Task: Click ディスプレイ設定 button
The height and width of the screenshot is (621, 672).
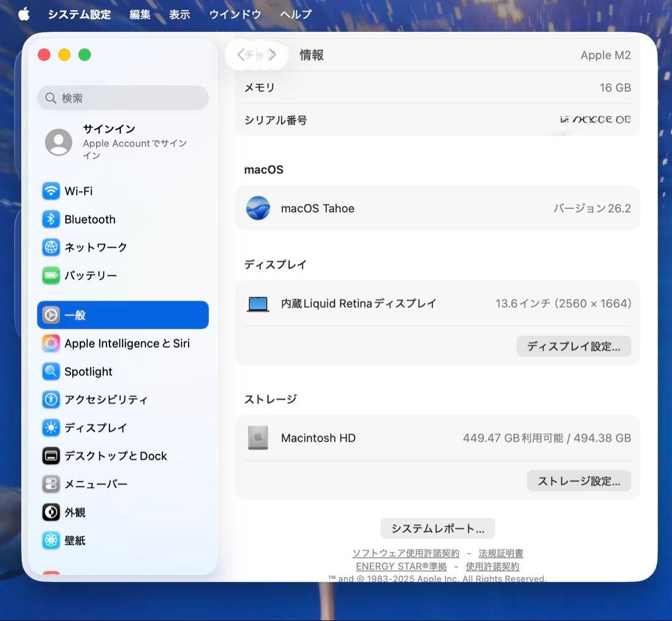Action: pos(573,347)
